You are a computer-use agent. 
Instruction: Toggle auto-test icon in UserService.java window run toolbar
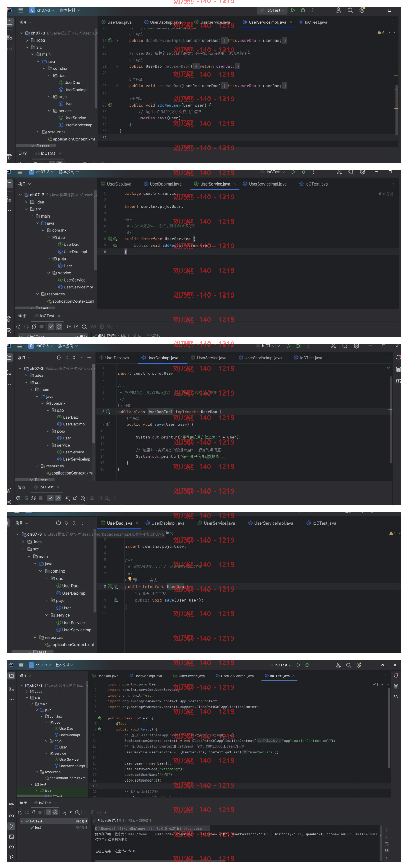click(x=34, y=327)
